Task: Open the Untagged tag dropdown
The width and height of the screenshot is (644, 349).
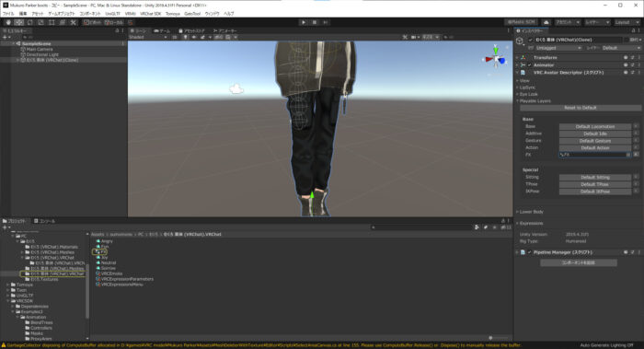Action: [558, 48]
